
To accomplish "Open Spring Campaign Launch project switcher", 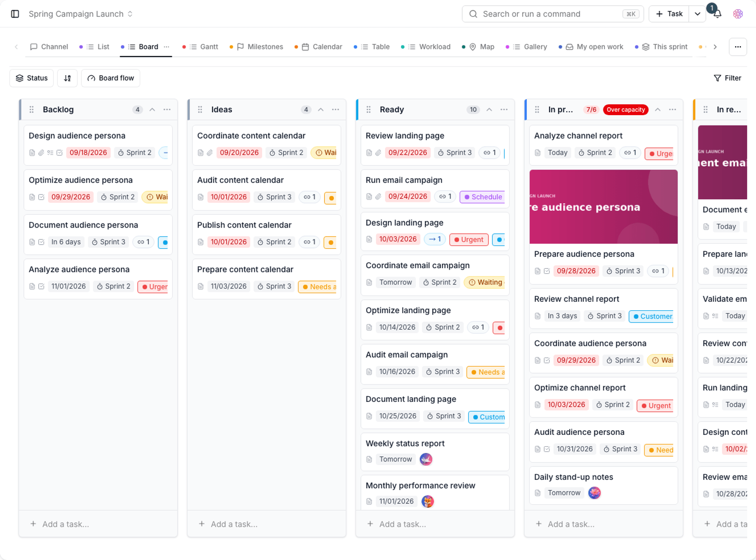I will (x=81, y=14).
